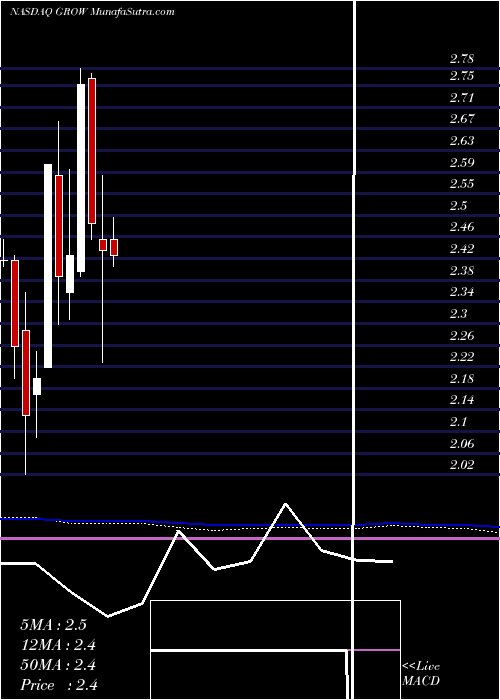Click the 2.26 price axis label
500x700 pixels.
pos(462,335)
